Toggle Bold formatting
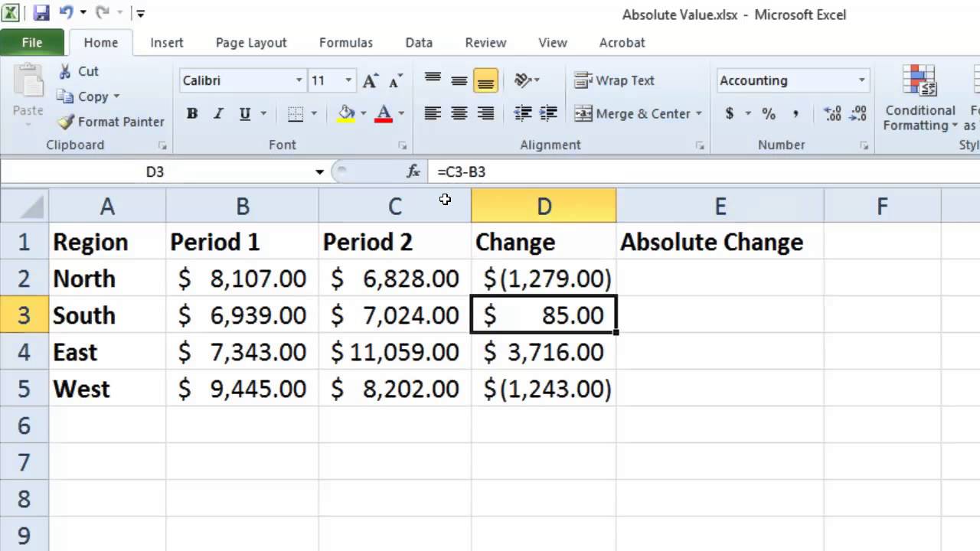The width and height of the screenshot is (980, 551). click(x=192, y=114)
